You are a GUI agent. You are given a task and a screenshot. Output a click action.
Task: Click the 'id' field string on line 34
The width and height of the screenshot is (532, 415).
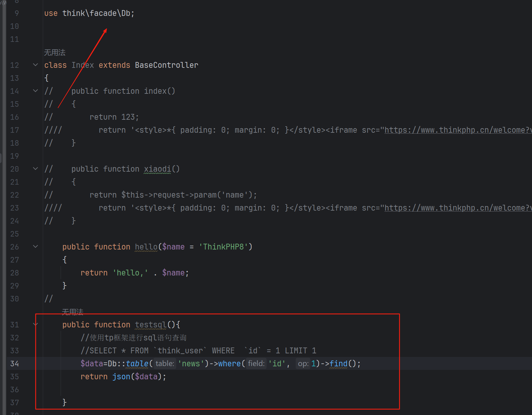277,364
